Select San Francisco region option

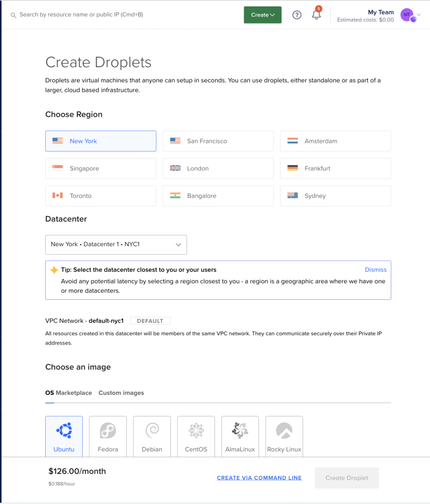click(x=218, y=141)
